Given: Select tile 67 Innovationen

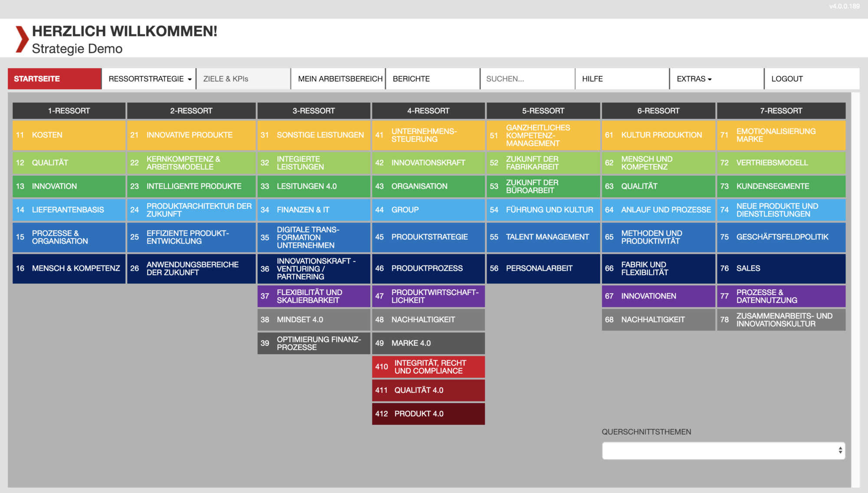Looking at the screenshot, I should pos(658,296).
